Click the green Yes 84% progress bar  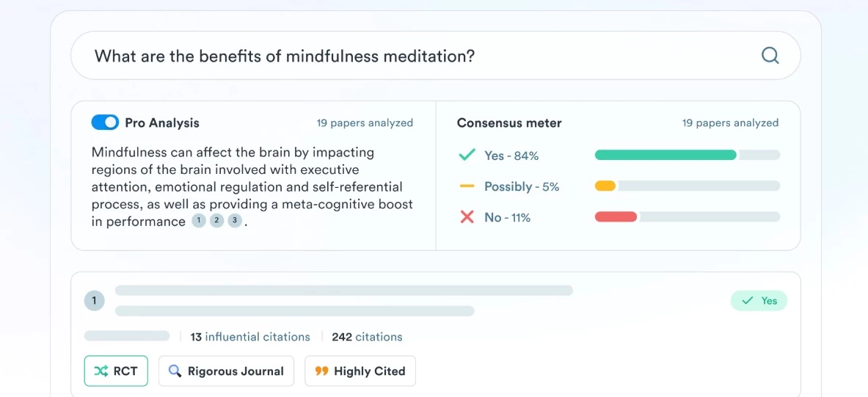pyautogui.click(x=688, y=155)
